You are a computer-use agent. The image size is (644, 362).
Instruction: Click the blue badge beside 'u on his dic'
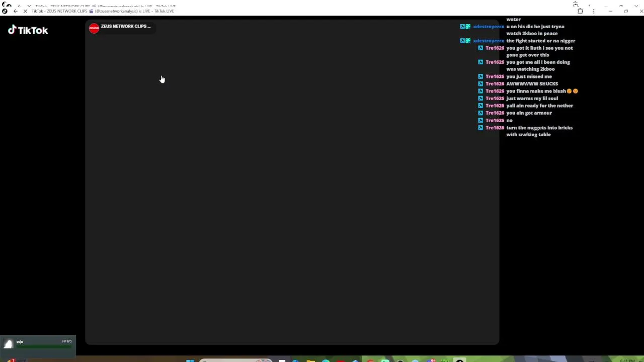tap(462, 27)
